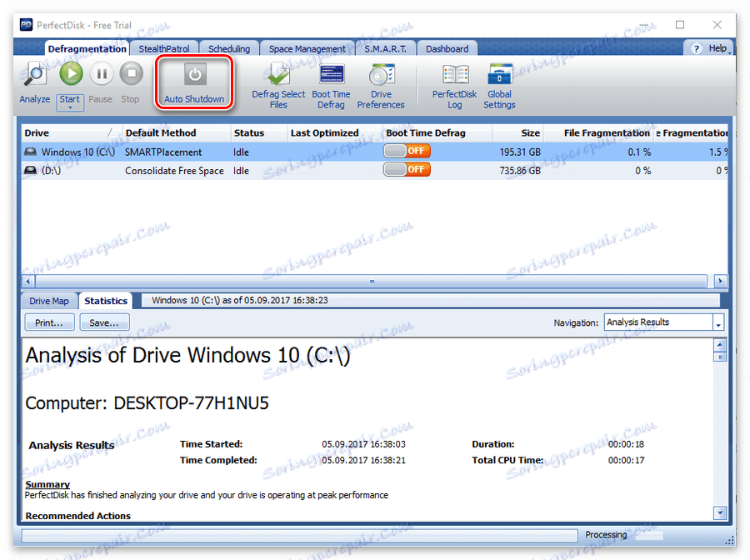
Task: Sort by Default Method column header
Action: pyautogui.click(x=176, y=133)
